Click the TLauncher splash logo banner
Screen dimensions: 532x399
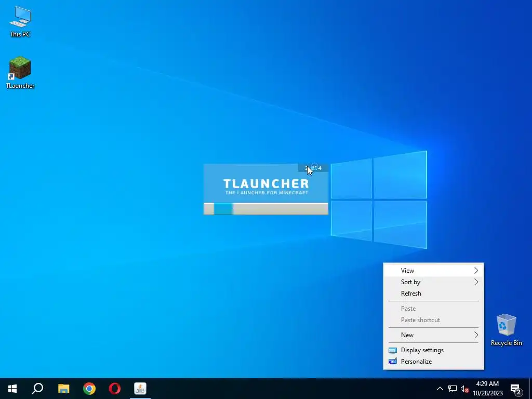tap(265, 183)
